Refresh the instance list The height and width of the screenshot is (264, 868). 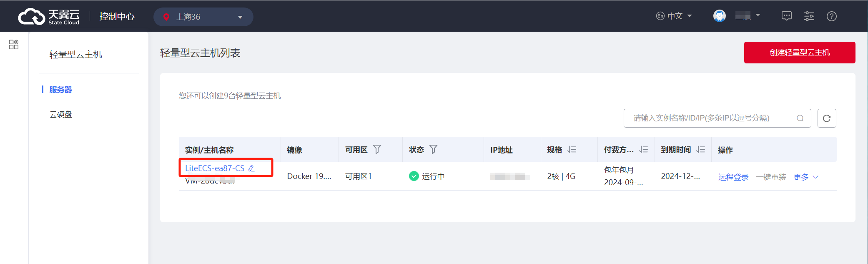tap(827, 118)
